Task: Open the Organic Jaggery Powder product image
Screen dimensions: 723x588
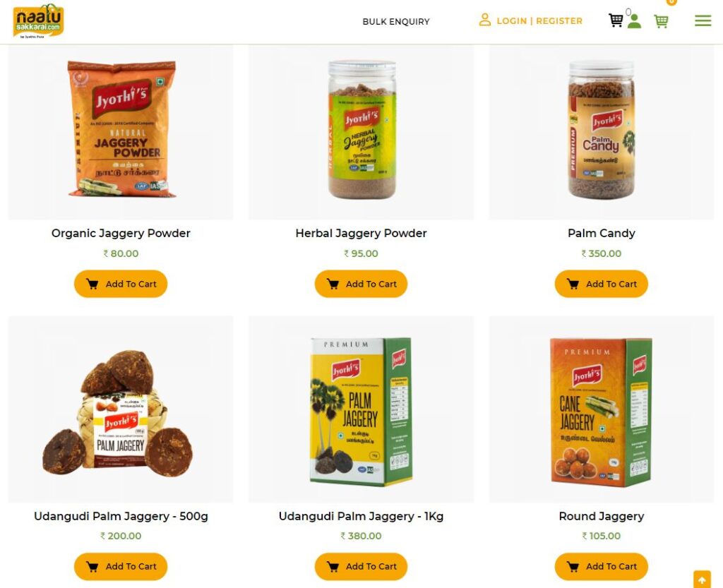Action: point(121,128)
